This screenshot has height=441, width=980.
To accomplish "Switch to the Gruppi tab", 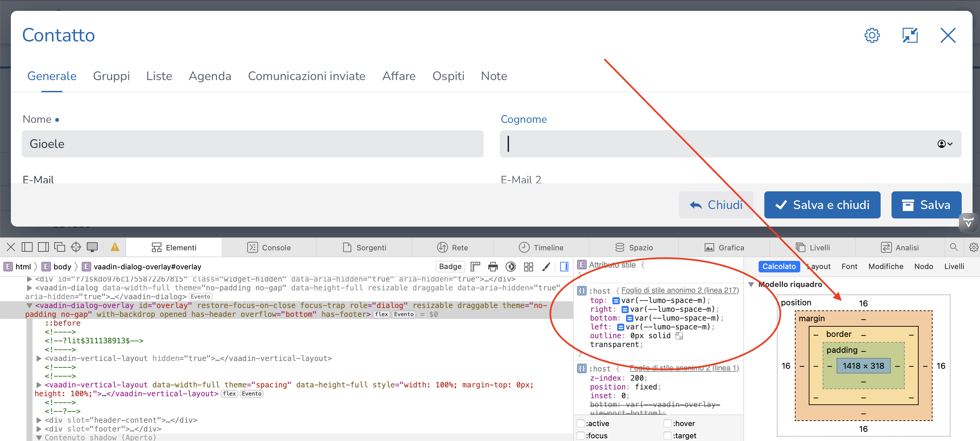I will [x=111, y=76].
